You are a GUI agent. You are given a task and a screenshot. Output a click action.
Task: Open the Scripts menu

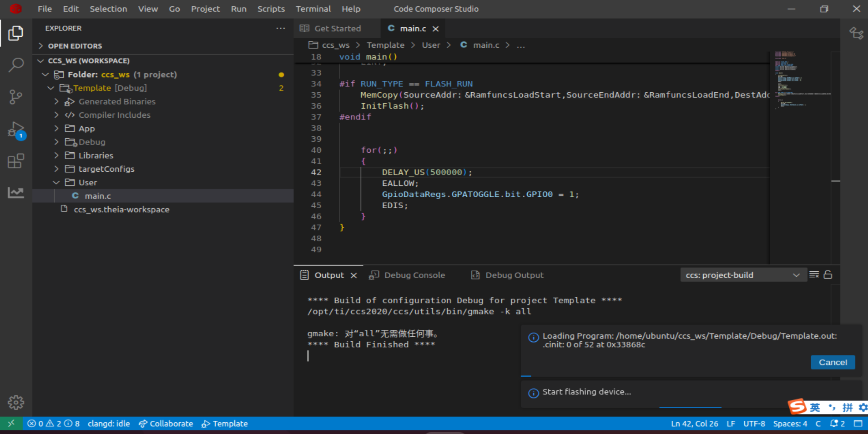point(271,9)
